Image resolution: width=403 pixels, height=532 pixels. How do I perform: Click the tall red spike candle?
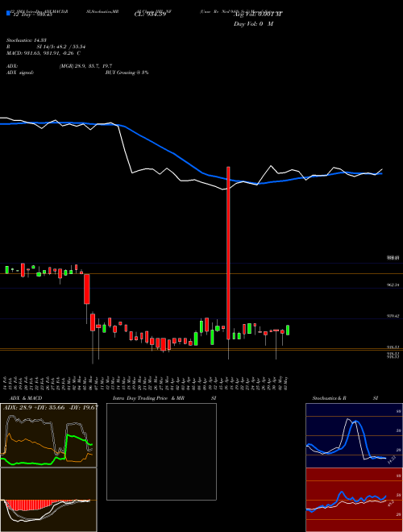pos(228,253)
